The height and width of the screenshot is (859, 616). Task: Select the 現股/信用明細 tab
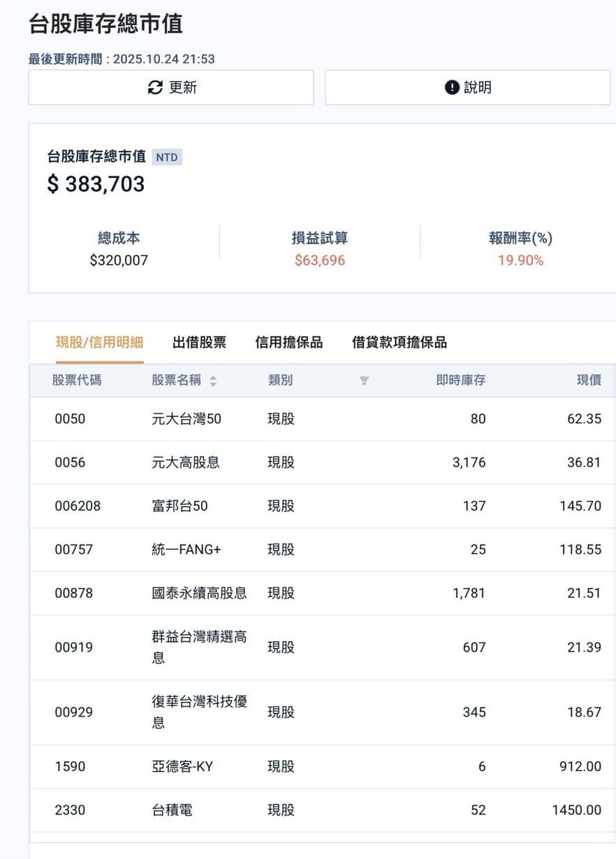pos(99,342)
